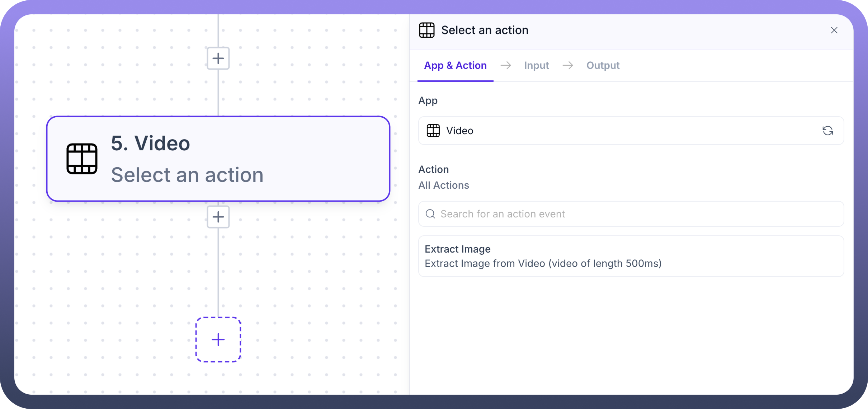Click the plus button directly below the Video step
Screen dimensions: 868x409
[x=218, y=217]
